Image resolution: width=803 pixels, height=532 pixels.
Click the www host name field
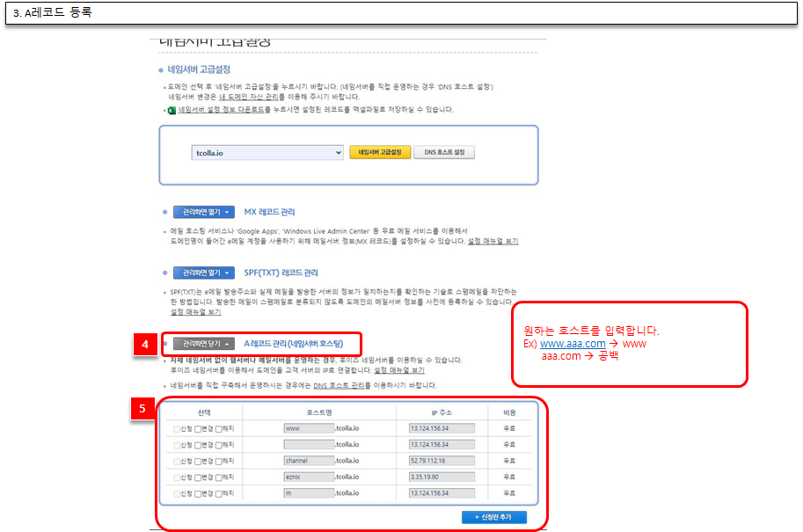(310, 428)
